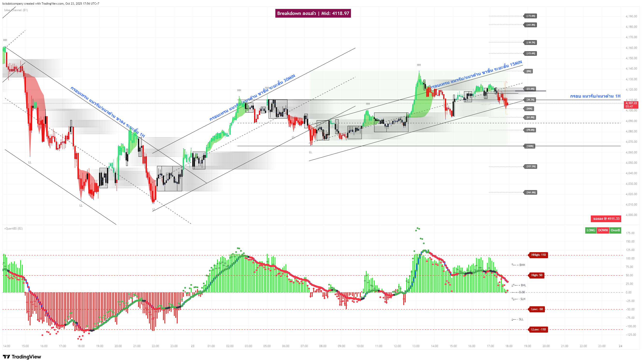Click the 18:00 time axis label
Screen dimensions: 642x364
509,346
